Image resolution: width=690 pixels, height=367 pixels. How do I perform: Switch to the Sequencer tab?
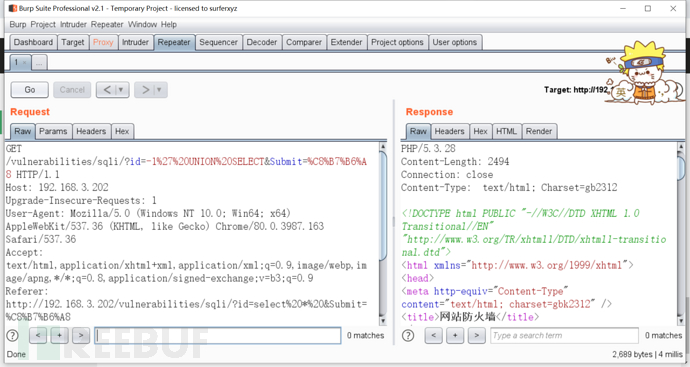[219, 42]
